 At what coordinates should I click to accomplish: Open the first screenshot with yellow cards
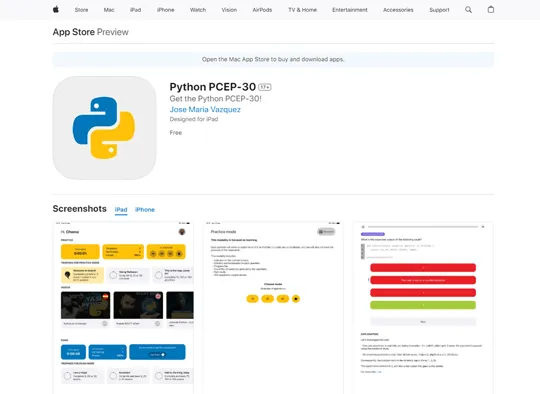[x=123, y=308]
